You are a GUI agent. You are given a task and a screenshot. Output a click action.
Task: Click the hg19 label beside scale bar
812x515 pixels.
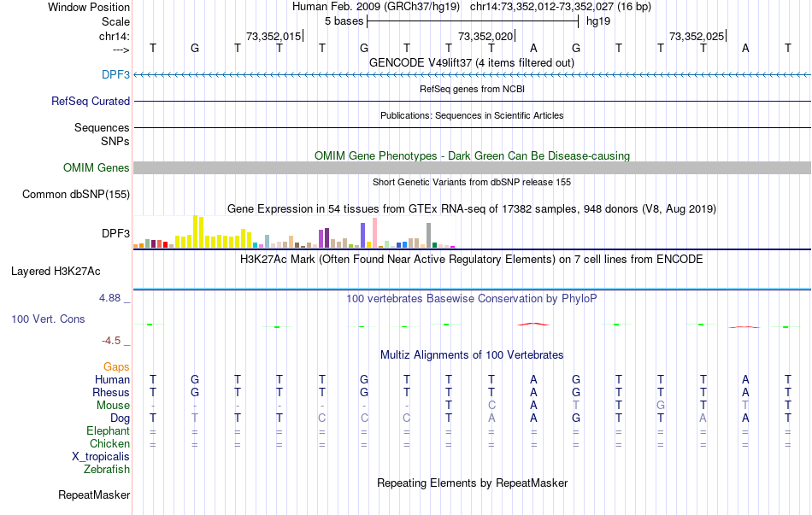[598, 21]
